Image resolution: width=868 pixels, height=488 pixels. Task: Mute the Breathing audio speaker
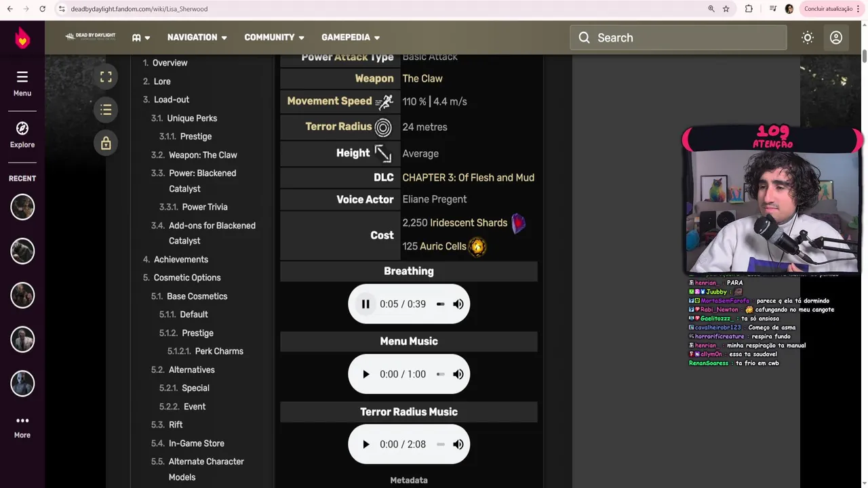[x=458, y=304]
